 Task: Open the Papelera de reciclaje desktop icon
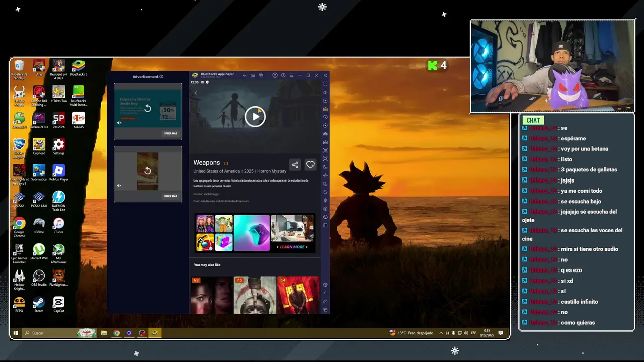[x=19, y=70]
